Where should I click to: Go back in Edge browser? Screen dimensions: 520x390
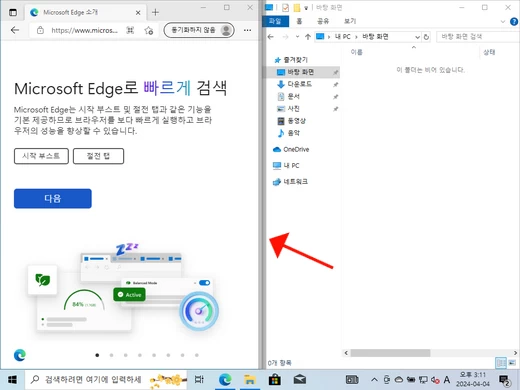[15, 30]
